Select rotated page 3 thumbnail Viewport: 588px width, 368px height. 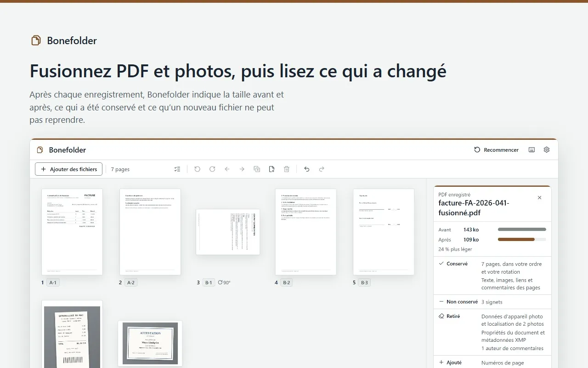[x=228, y=232]
